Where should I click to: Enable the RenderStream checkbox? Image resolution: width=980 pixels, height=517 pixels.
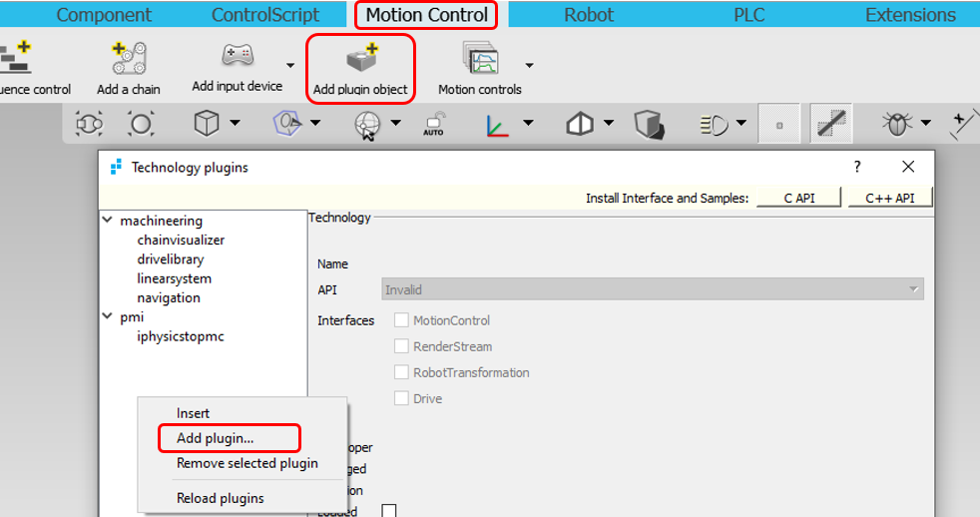(401, 346)
